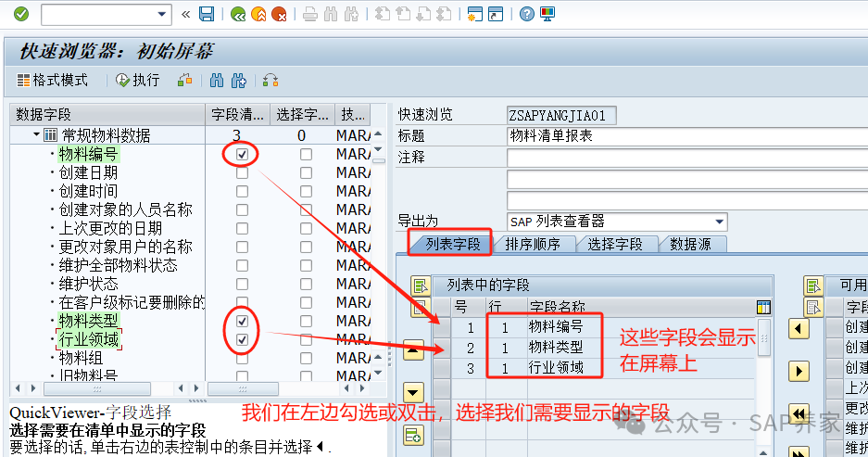Switch to the 排序顺序 tab

(533, 244)
